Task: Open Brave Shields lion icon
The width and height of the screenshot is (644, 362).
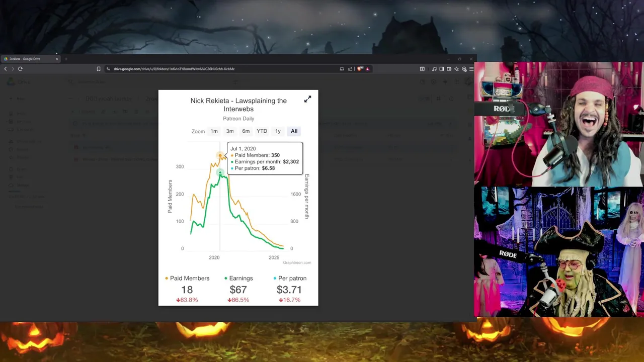Action: click(359, 69)
